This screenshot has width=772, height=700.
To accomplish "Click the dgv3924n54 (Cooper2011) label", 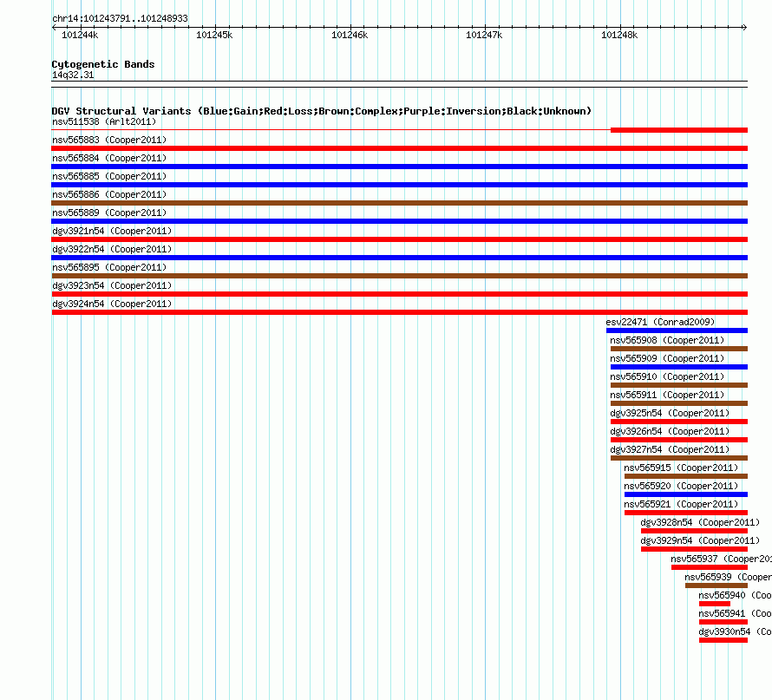I will pos(112,304).
